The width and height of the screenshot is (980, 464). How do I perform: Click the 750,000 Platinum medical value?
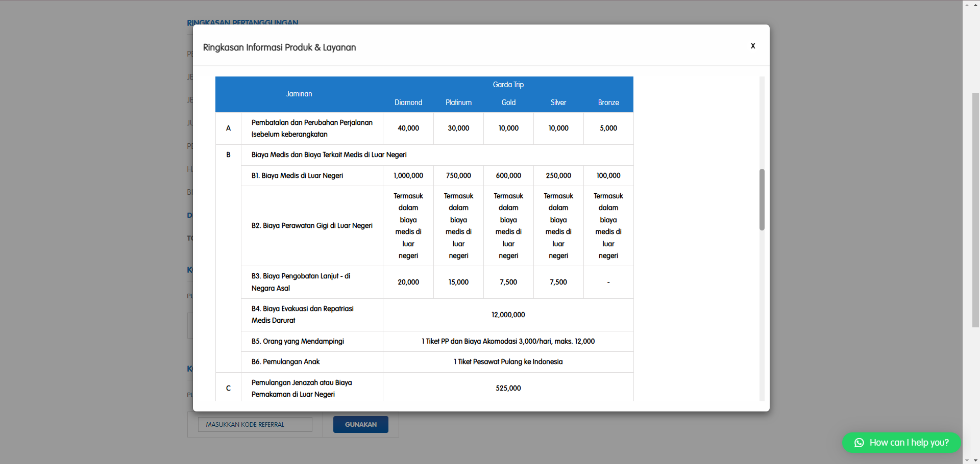(458, 176)
